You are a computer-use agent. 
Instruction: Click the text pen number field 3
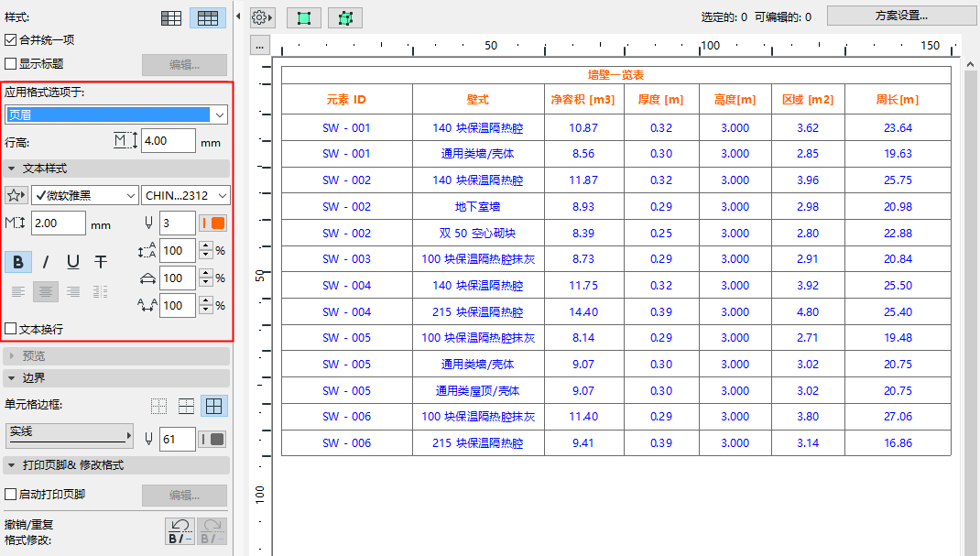(x=178, y=223)
